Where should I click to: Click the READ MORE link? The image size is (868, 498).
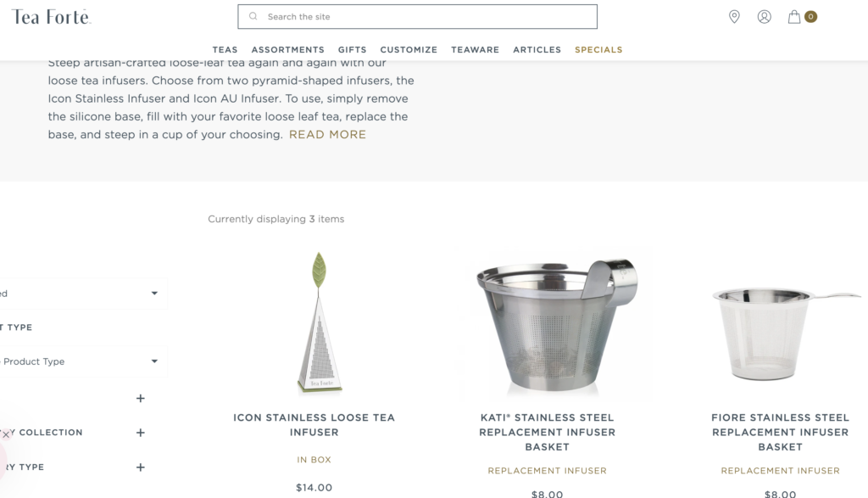[327, 135]
